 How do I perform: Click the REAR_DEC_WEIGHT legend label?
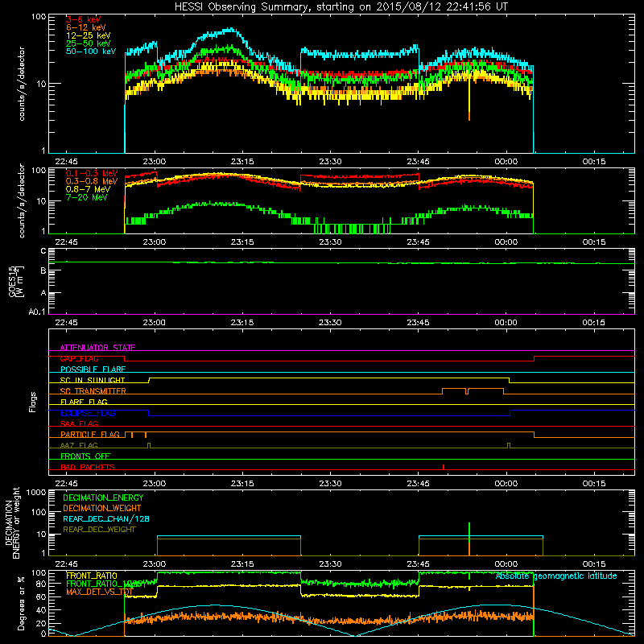coord(99,530)
